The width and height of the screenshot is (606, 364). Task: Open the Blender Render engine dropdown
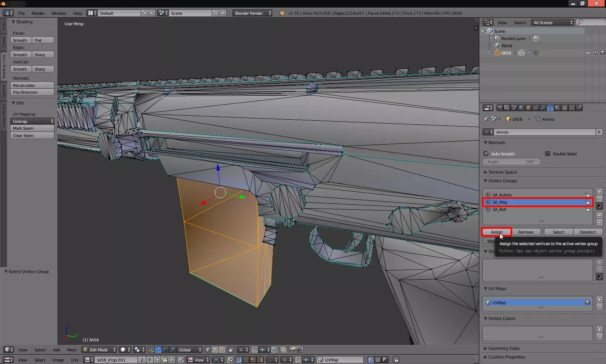tap(252, 13)
